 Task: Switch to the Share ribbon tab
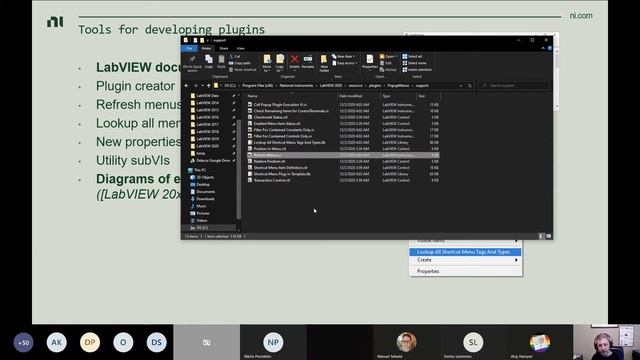point(224,48)
